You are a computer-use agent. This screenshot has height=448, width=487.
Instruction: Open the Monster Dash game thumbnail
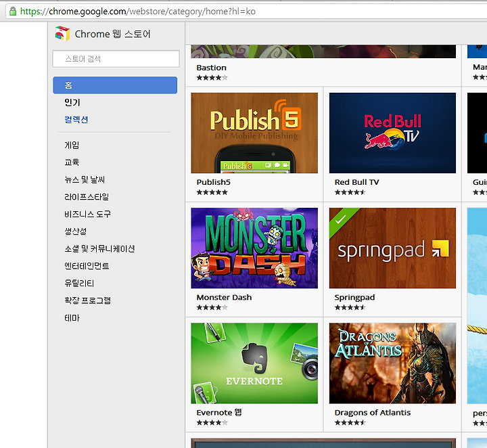[254, 248]
